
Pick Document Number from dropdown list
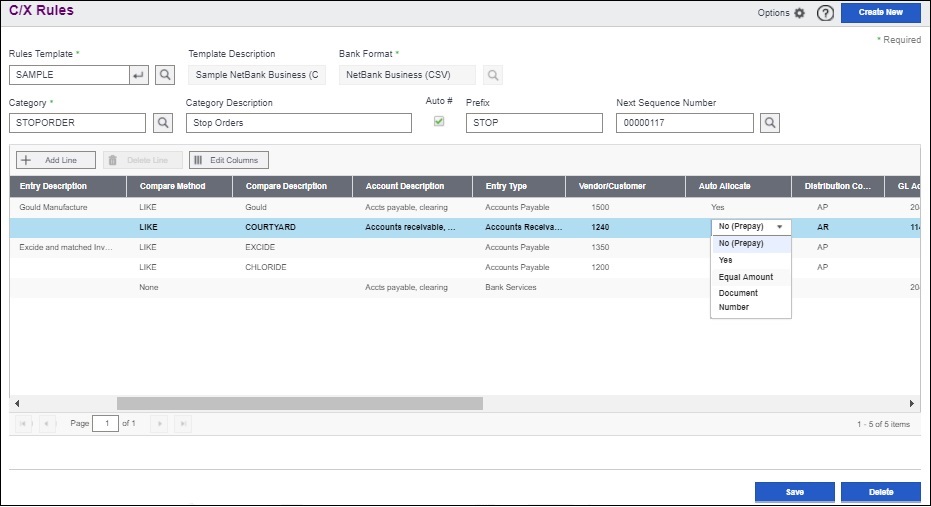739,300
